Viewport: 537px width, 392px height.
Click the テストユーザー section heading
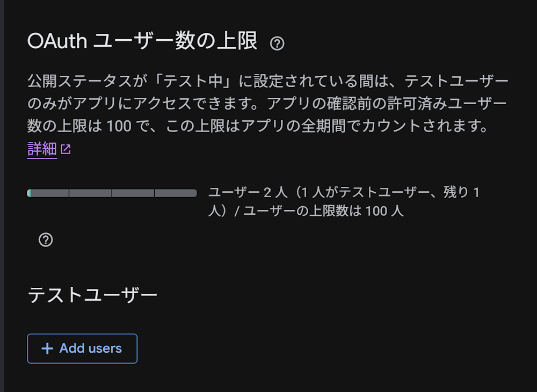pyautogui.click(x=92, y=295)
